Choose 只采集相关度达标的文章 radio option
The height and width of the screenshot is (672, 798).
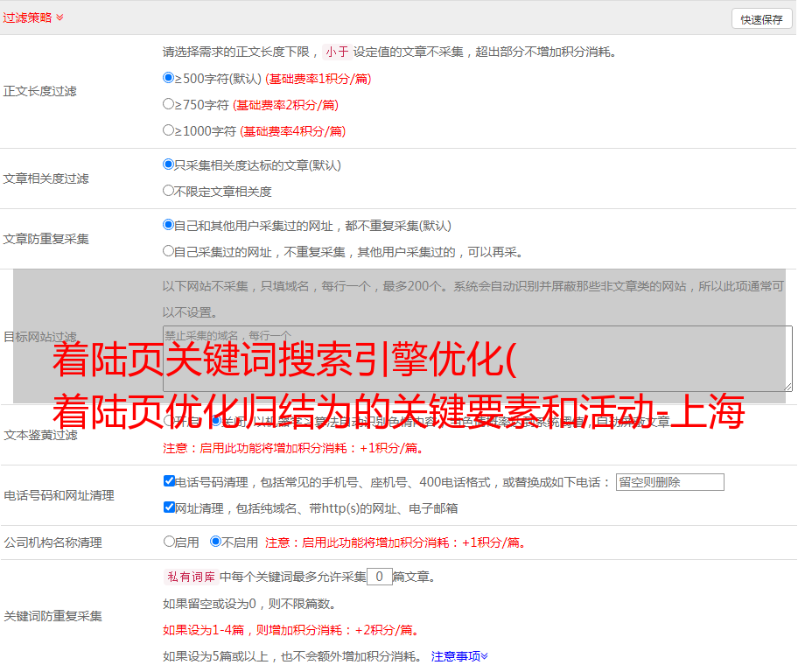pos(169,164)
